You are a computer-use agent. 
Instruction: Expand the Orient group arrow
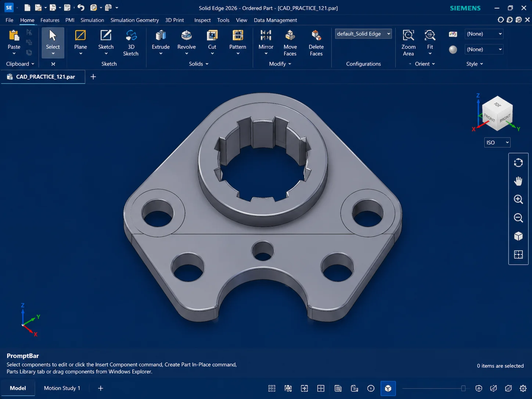point(433,64)
